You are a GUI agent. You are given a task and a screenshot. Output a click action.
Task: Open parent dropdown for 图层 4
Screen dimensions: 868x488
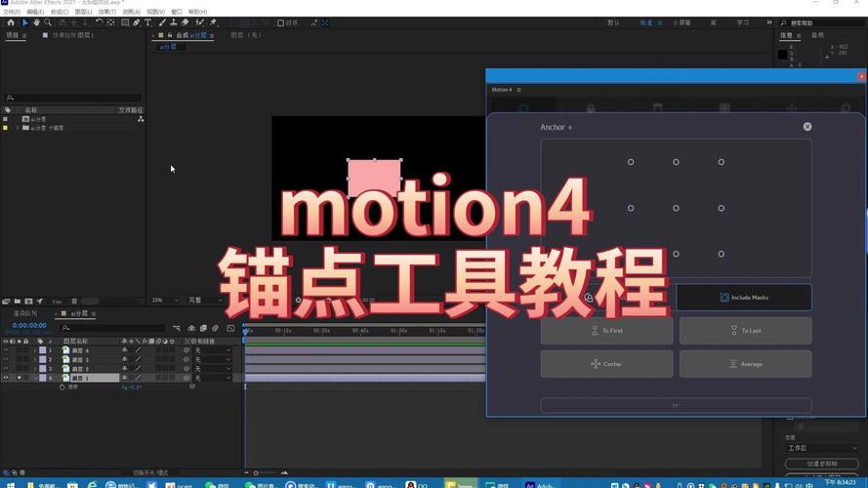(x=212, y=350)
